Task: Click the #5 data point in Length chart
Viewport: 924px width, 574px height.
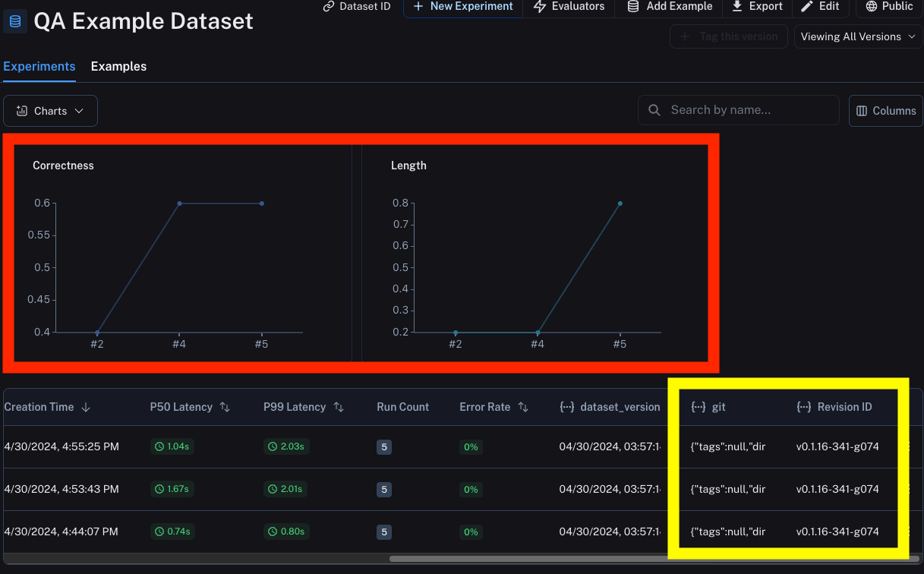Action: pyautogui.click(x=620, y=203)
